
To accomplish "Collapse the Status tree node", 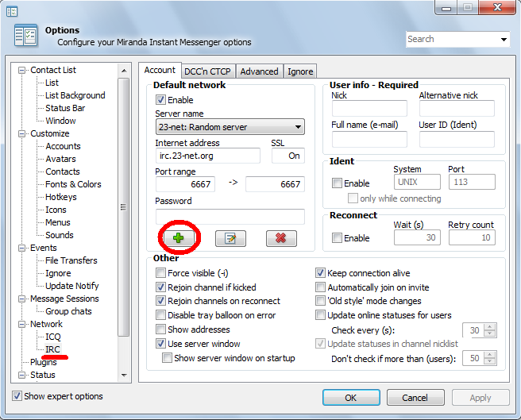I will click(x=22, y=375).
